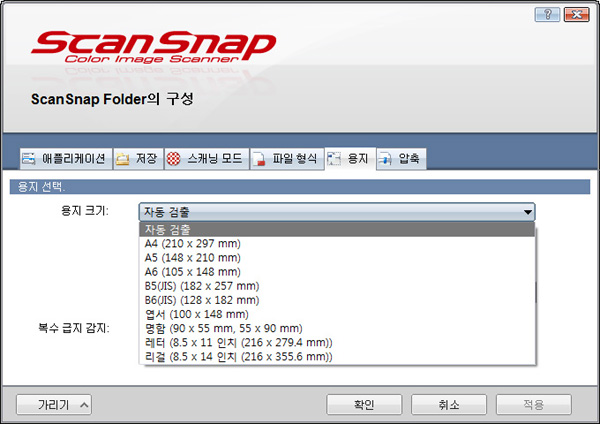Select 레터 (8.5 x 11 인치) size
The width and height of the screenshot is (600, 424).
pyautogui.click(x=236, y=342)
